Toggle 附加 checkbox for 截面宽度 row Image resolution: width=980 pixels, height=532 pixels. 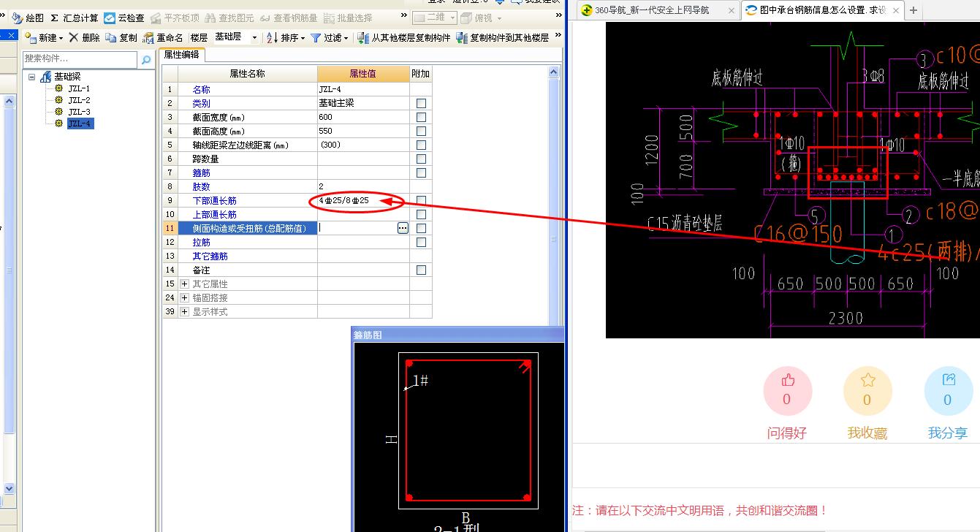[x=421, y=117]
